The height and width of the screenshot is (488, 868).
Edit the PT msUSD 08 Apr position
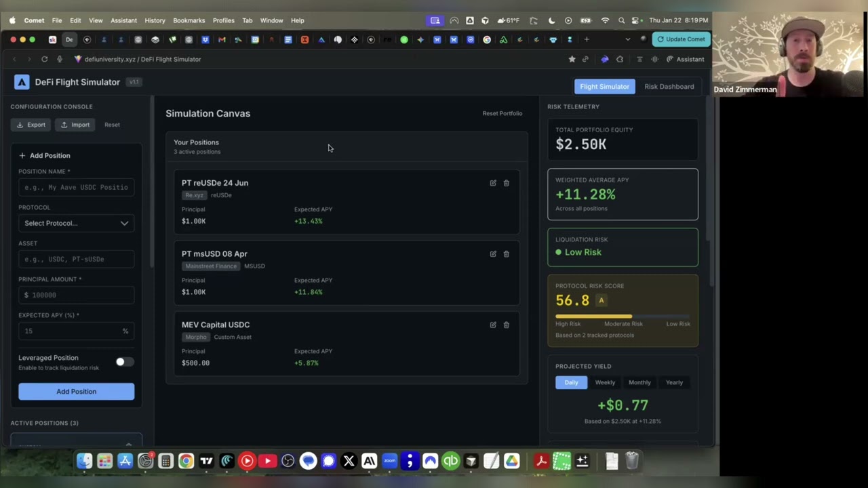[493, 253]
